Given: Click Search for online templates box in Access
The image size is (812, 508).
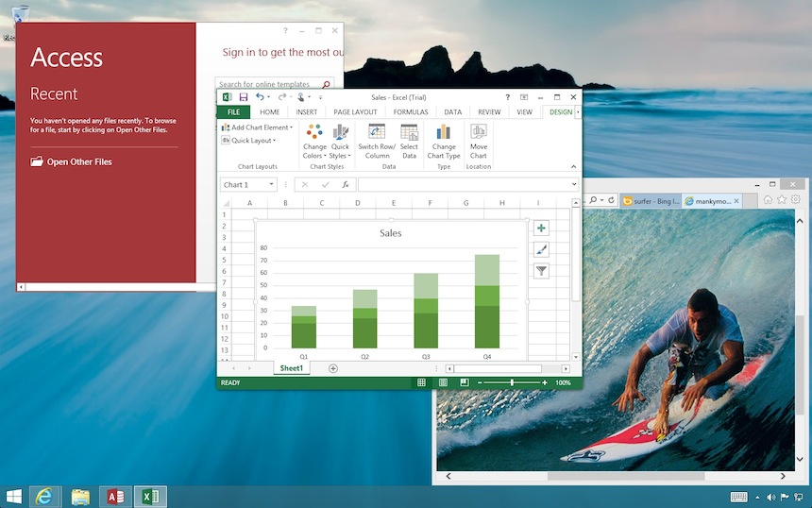Looking at the screenshot, I should click(274, 84).
